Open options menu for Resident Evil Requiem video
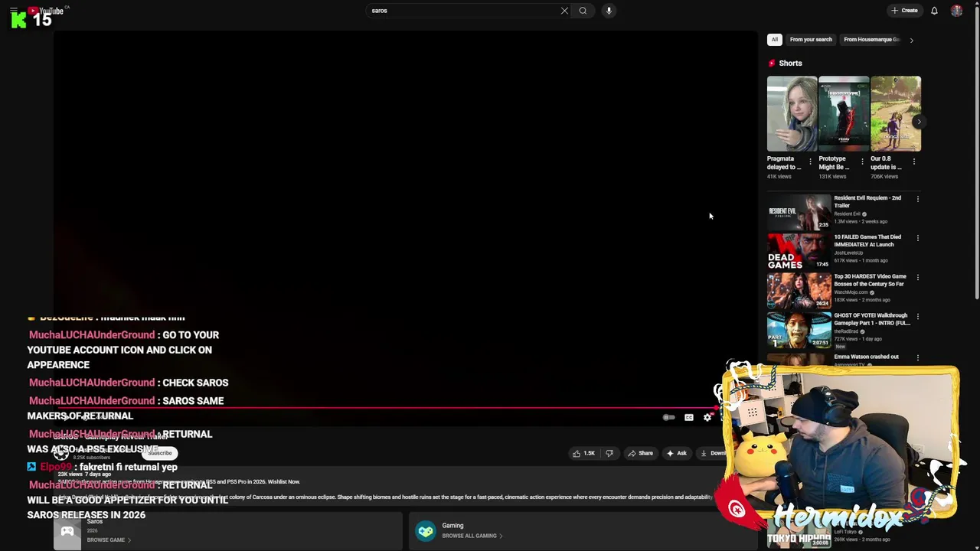The width and height of the screenshot is (980, 551). pyautogui.click(x=917, y=199)
